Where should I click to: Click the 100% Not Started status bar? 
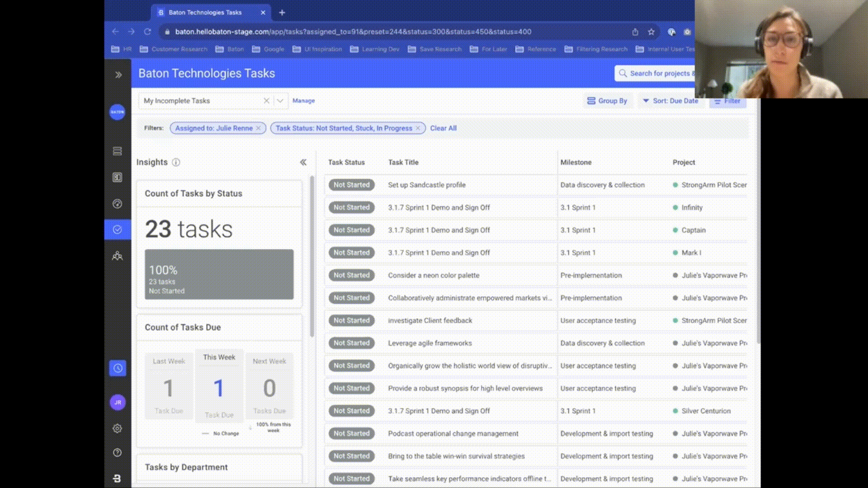click(x=219, y=274)
